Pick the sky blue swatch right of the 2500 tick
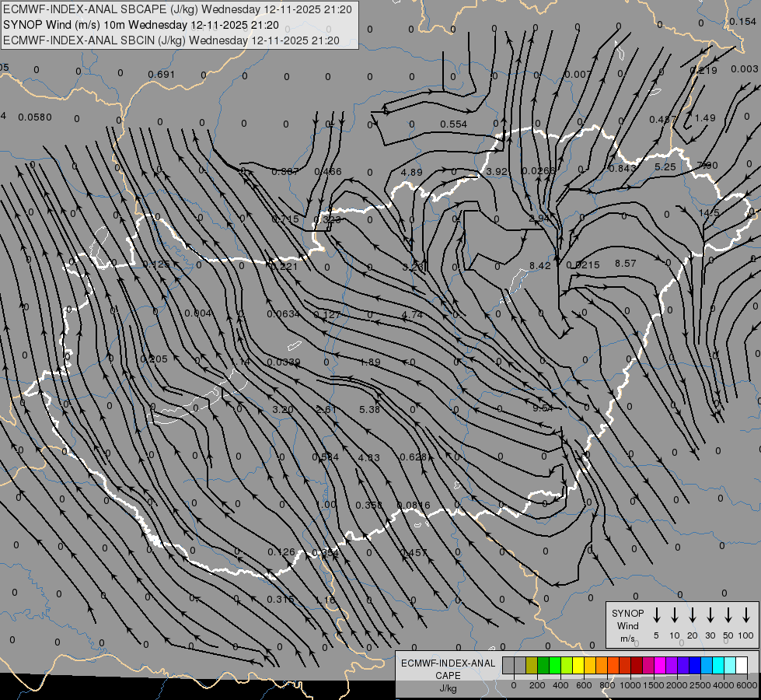The height and width of the screenshot is (700, 761). click(x=707, y=665)
